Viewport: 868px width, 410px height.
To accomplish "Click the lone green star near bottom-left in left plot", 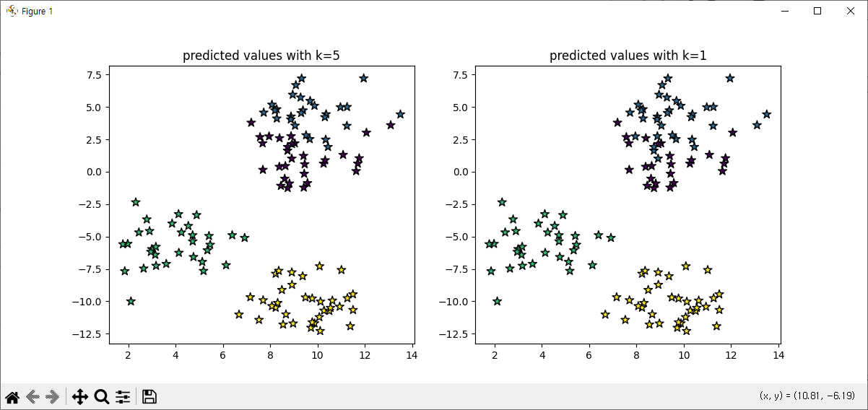I will [131, 301].
